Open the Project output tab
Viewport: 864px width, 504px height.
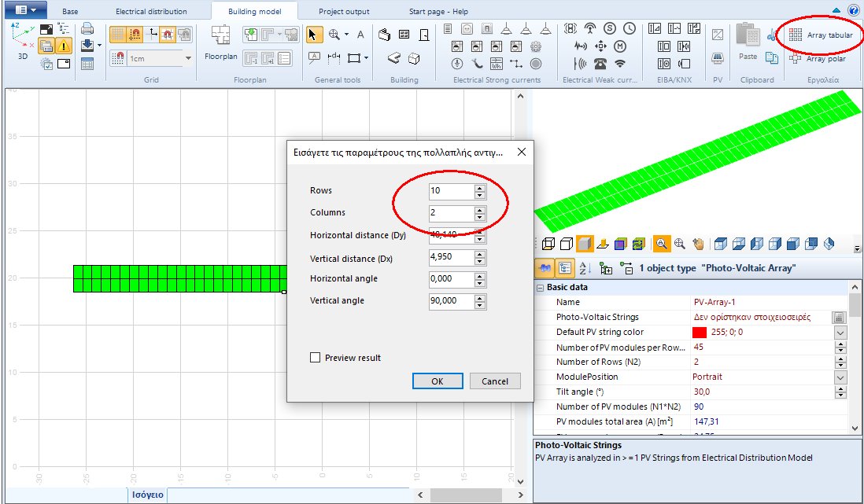(344, 11)
